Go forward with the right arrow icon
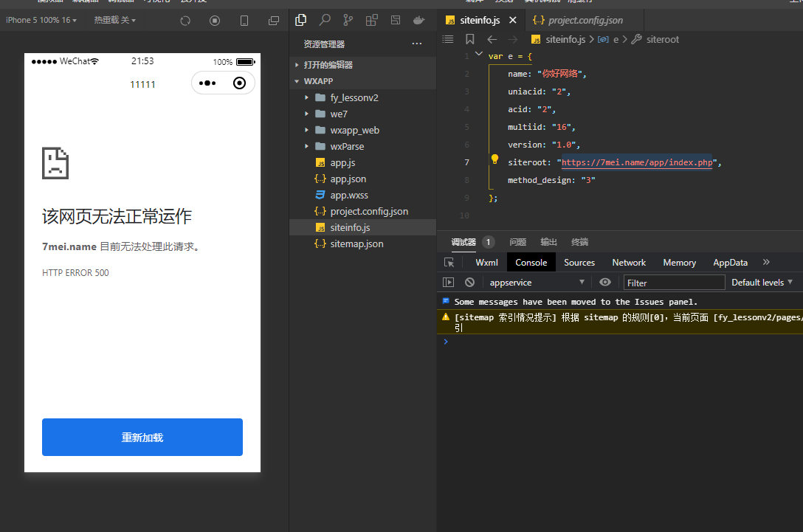Image resolution: width=803 pixels, height=532 pixels. tap(513, 39)
